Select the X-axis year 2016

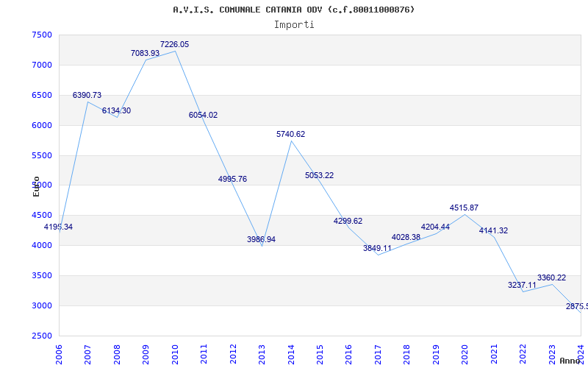tap(348, 354)
